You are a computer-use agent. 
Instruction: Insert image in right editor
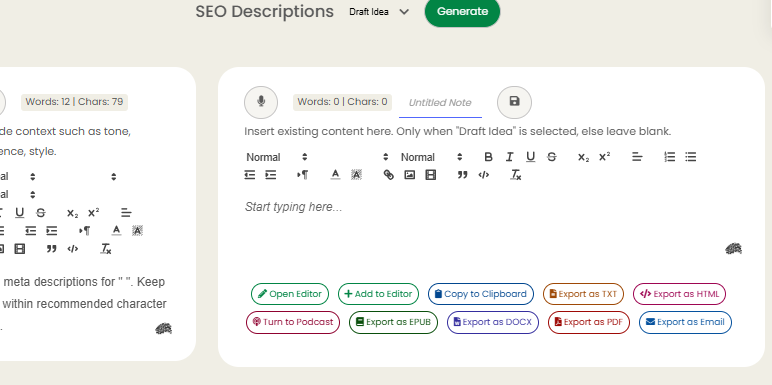click(410, 175)
